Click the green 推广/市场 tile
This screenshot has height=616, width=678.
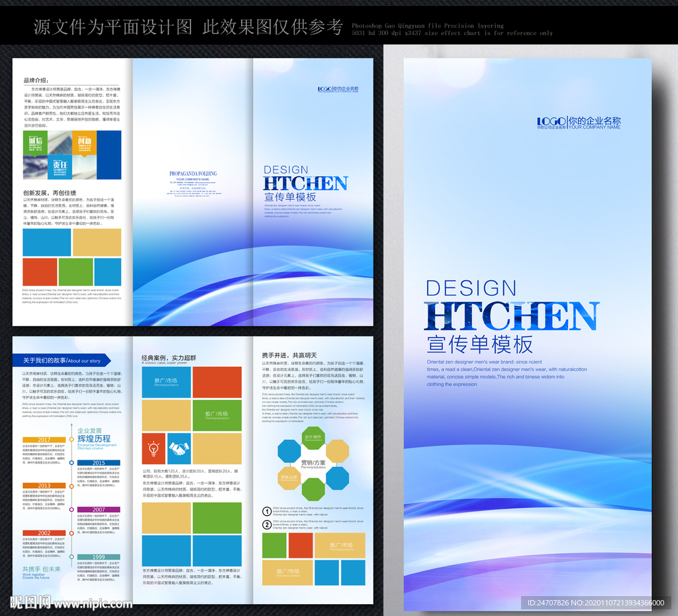217,415
